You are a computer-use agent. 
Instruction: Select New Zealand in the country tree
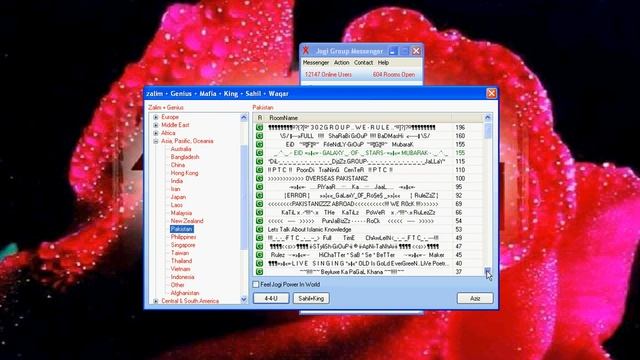[x=187, y=221]
